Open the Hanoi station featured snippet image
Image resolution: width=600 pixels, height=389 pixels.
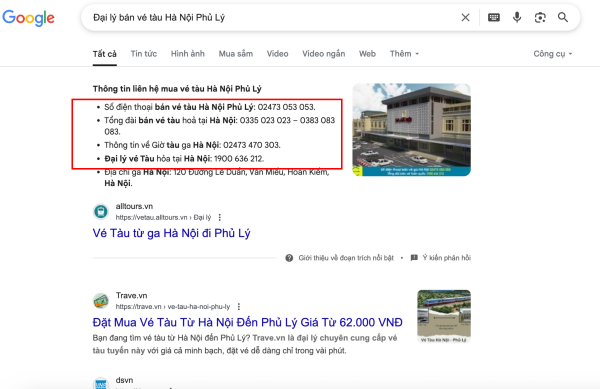411,130
